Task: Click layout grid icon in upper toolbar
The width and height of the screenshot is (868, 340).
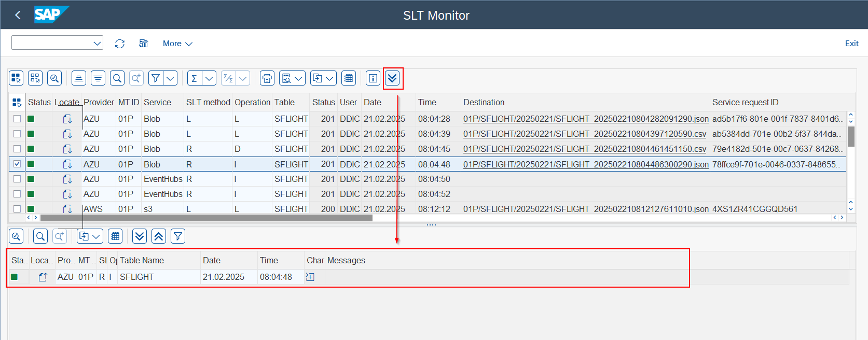Action: (349, 78)
